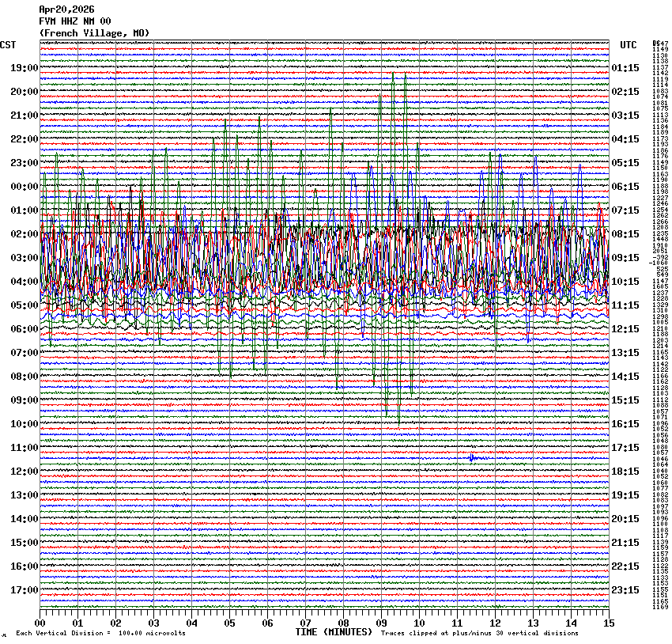Click the 01:15 UTC time label

[x=625, y=68]
